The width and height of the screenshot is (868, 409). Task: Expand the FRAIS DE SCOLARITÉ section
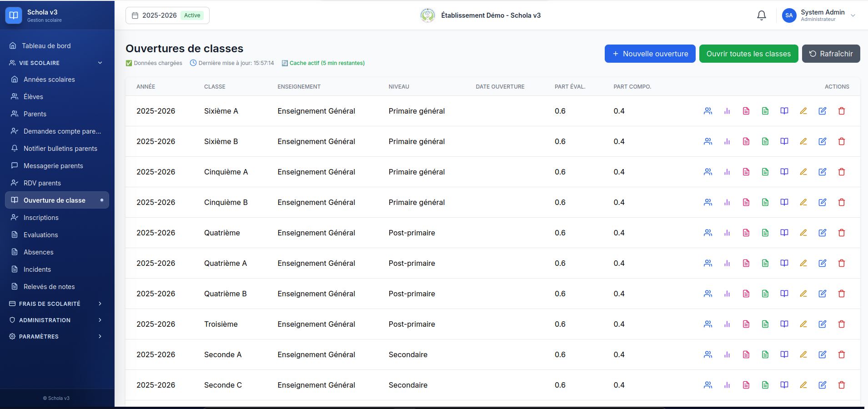click(x=57, y=304)
